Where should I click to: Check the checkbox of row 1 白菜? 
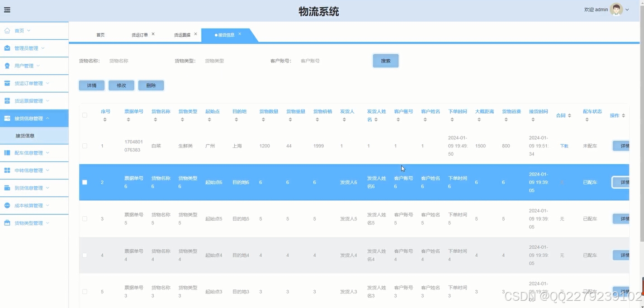click(x=85, y=146)
